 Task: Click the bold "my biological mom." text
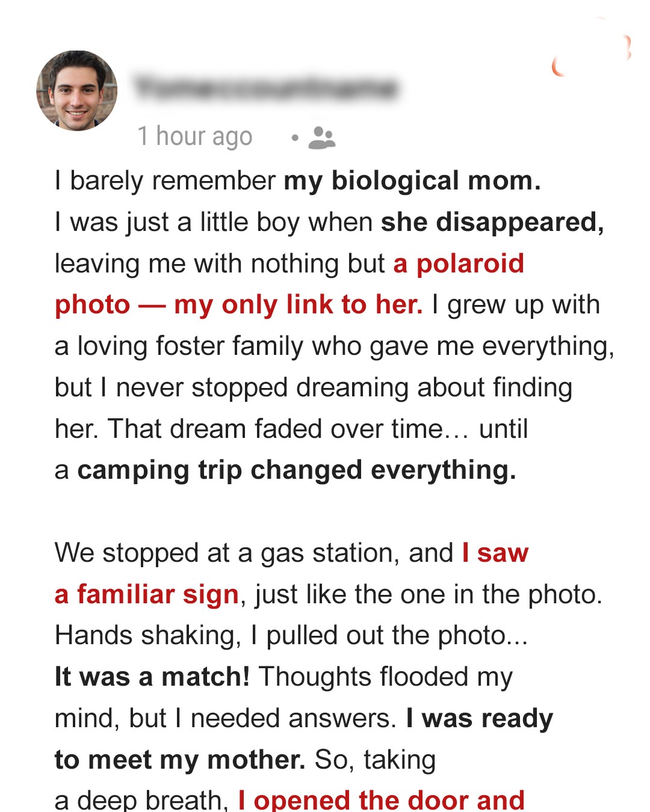[x=412, y=180]
